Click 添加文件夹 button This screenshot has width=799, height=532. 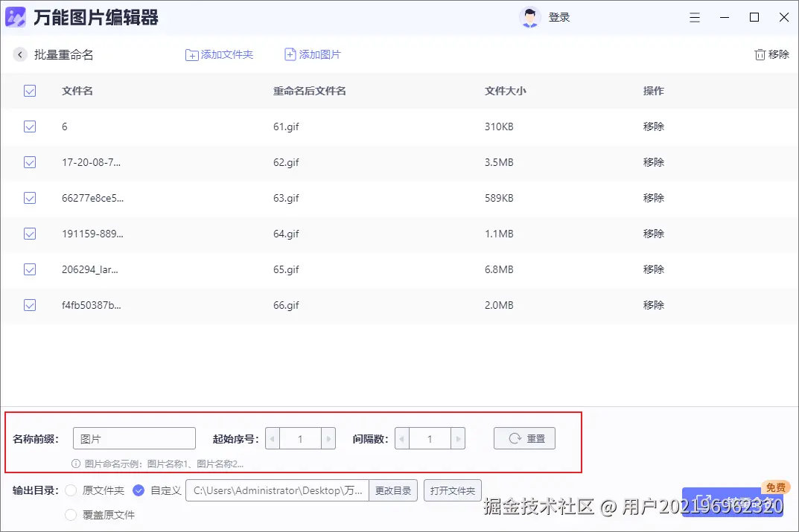pos(219,54)
